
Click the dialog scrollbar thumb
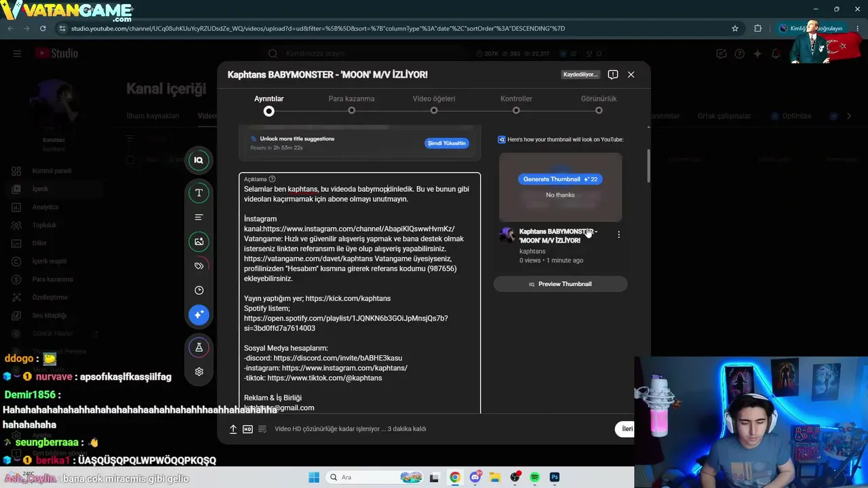tap(648, 166)
